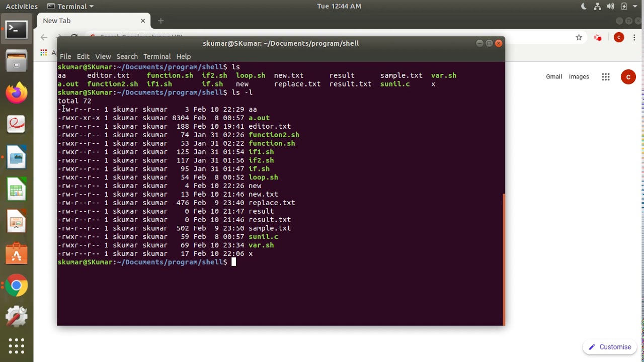Open the Help menu in Terminal
This screenshot has width=644, height=362.
click(183, 56)
